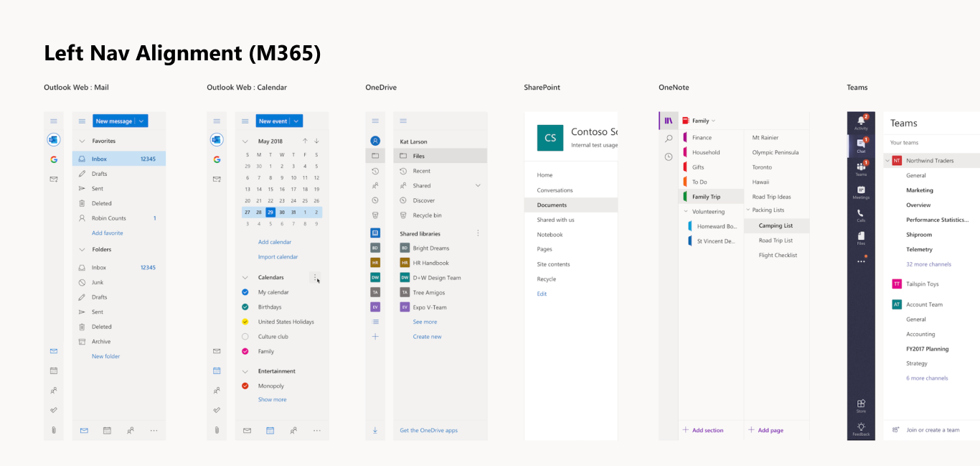
Task: Uncheck the United States Holidays calendar
Action: click(x=245, y=322)
